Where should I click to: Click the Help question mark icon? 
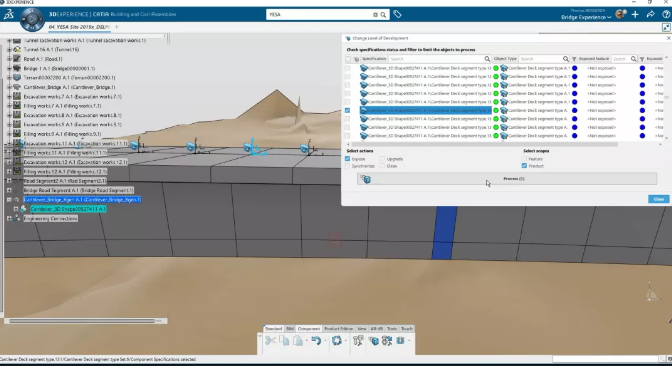click(x=666, y=15)
